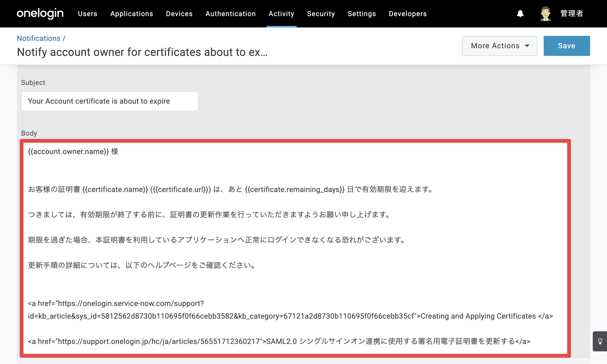Viewport: 607px width, 364px height.
Task: Click the Save button
Action: (x=567, y=46)
